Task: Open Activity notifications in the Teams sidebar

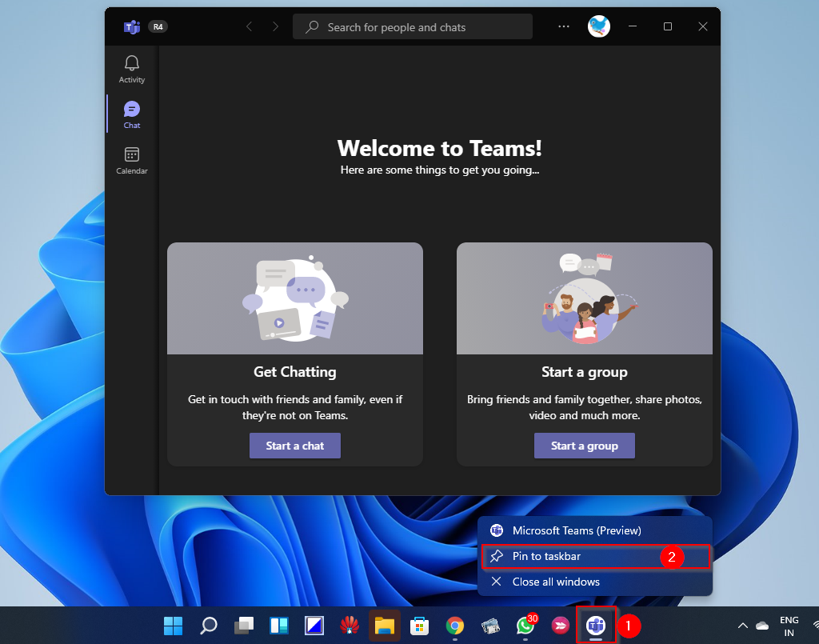Action: tap(131, 68)
